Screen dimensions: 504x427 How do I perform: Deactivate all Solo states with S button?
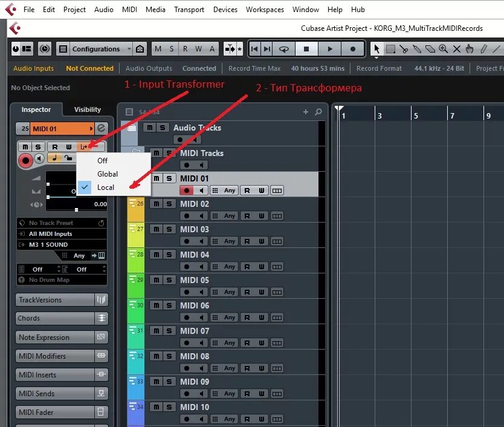tap(172, 49)
